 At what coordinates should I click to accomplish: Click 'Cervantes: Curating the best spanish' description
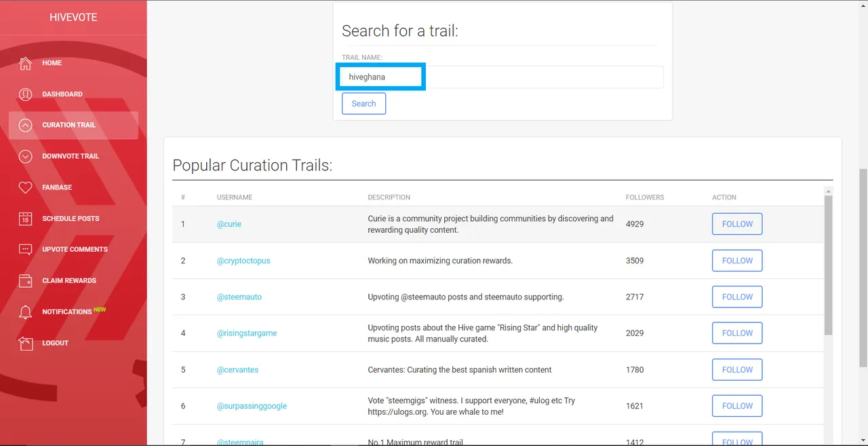460,370
